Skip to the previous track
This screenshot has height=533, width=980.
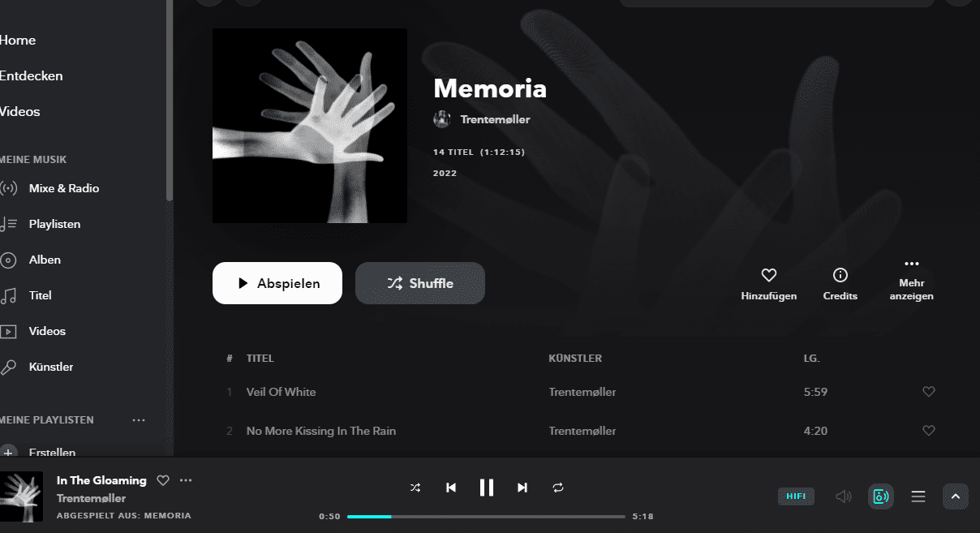coord(451,488)
